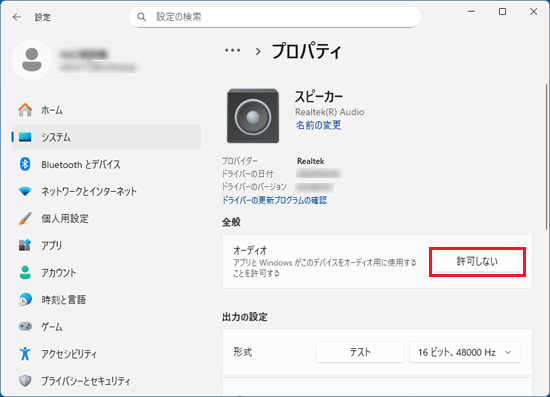Click the スピーカー device name
The image size is (550, 397).
(x=318, y=96)
